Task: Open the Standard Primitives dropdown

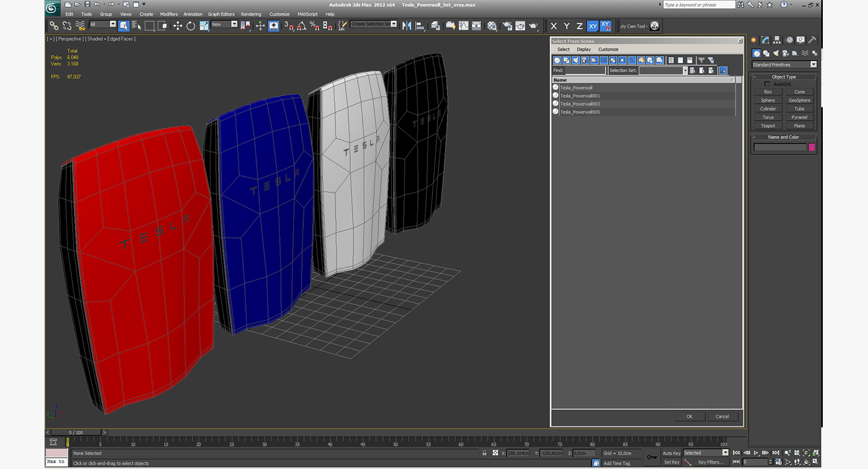Action: 784,64
